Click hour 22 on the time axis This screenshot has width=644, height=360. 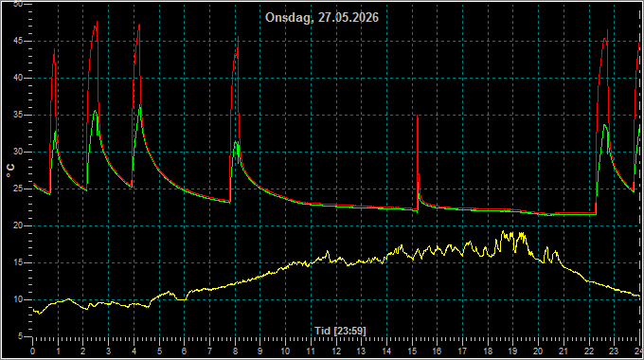click(x=589, y=351)
